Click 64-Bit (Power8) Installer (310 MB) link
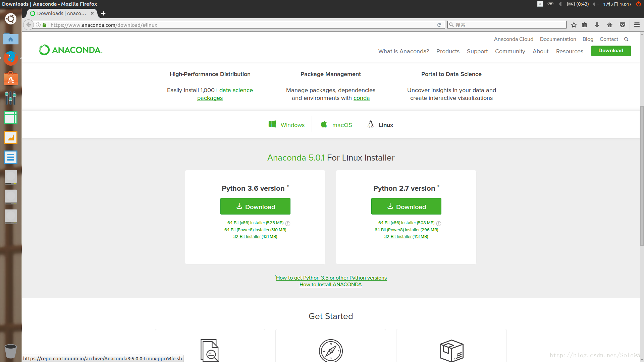Image resolution: width=644 pixels, height=362 pixels. [x=255, y=230]
